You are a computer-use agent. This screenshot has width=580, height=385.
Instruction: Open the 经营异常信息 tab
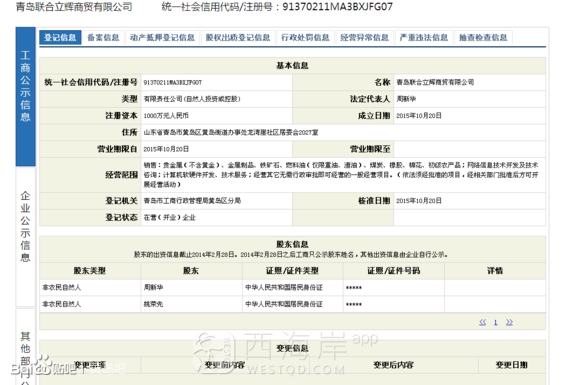click(364, 37)
